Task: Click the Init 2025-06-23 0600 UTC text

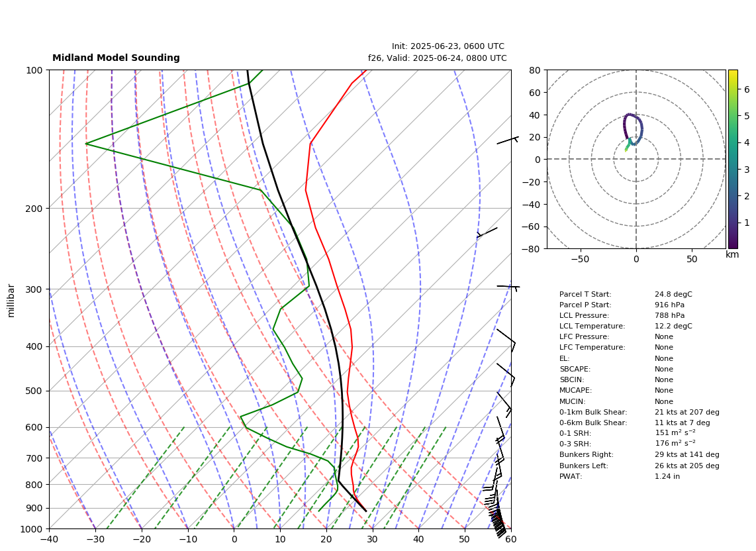Action: [x=448, y=46]
